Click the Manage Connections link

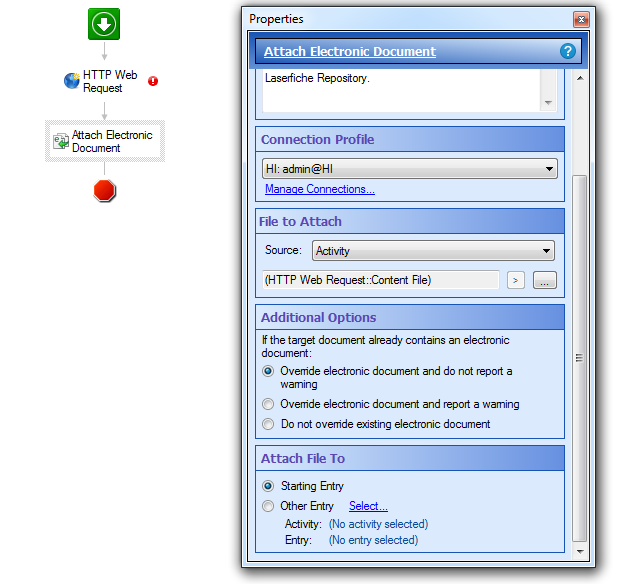320,189
